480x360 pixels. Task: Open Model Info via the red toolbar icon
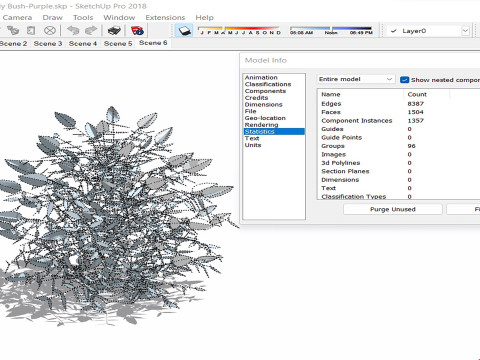[x=137, y=31]
